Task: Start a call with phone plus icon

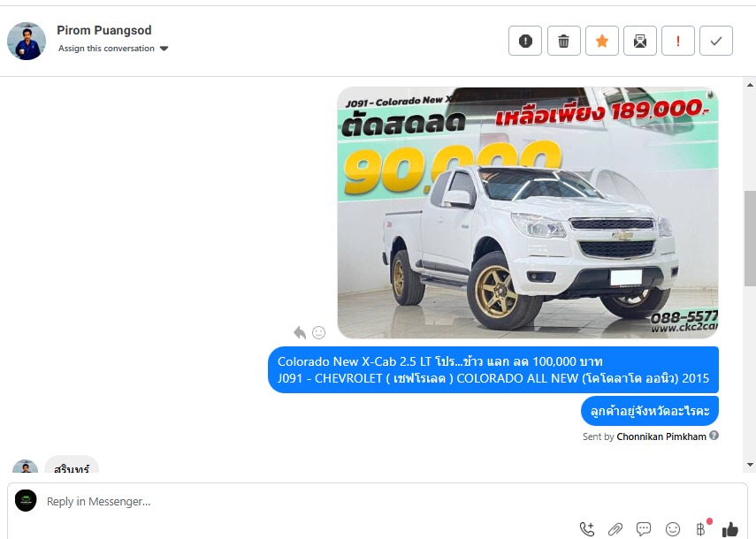Action: [x=587, y=529]
